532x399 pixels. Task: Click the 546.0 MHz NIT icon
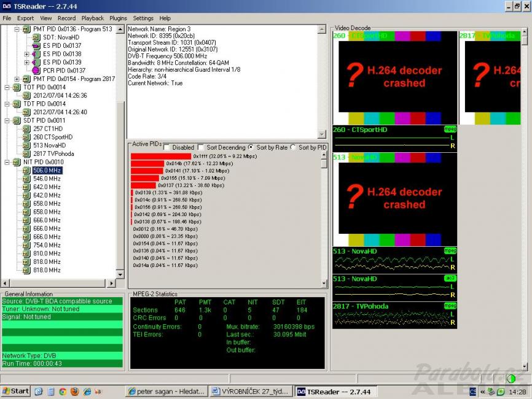[x=26, y=179]
